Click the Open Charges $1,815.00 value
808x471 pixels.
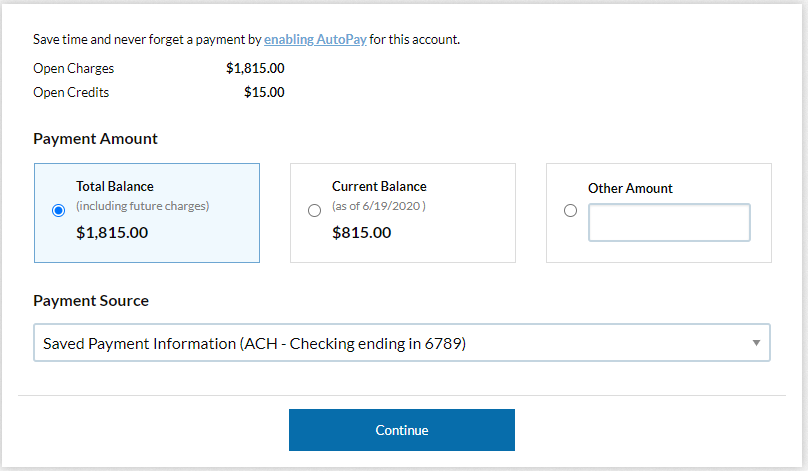tap(255, 69)
